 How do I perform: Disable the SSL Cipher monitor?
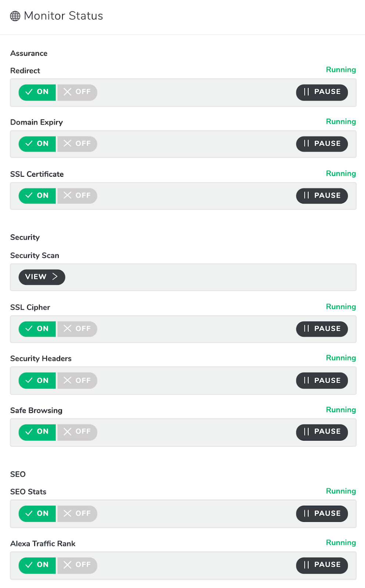77,329
